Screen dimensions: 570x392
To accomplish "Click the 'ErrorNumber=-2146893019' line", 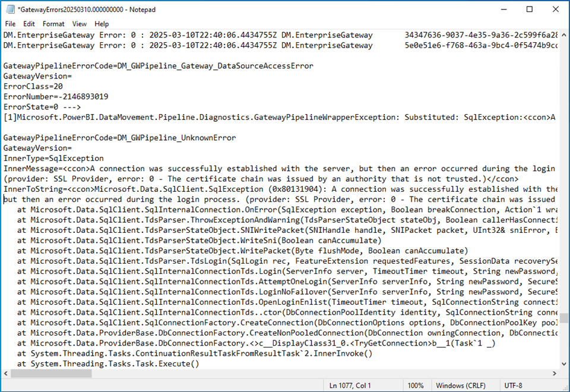I will tap(56, 97).
